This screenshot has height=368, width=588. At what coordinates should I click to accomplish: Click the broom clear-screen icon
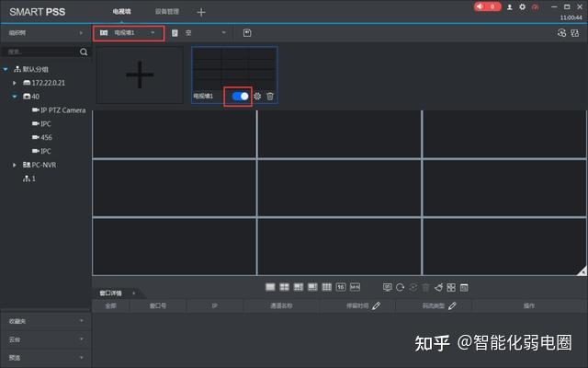[x=438, y=288]
